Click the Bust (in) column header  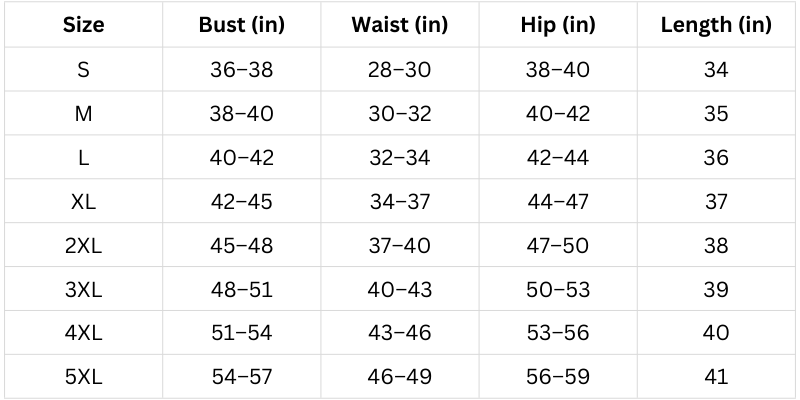pos(241,25)
